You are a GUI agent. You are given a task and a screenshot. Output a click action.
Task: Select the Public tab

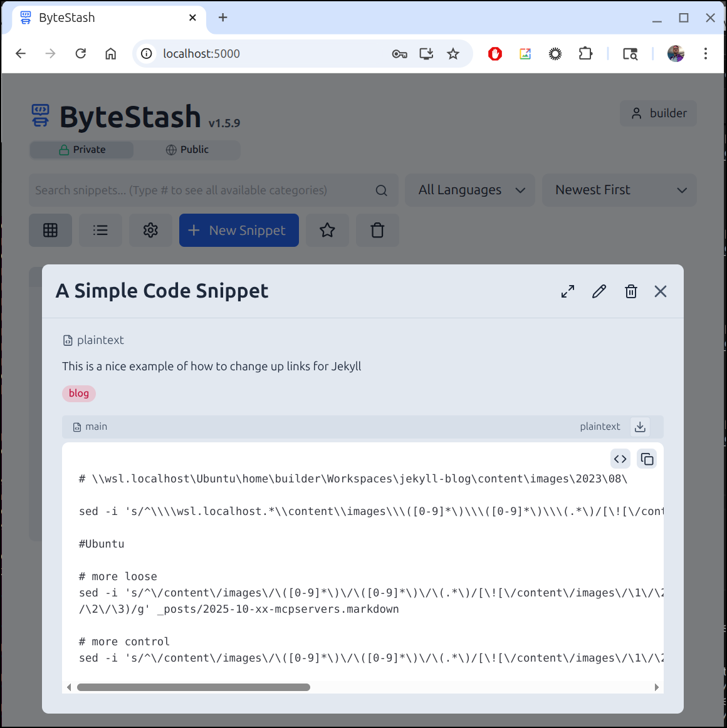click(187, 150)
